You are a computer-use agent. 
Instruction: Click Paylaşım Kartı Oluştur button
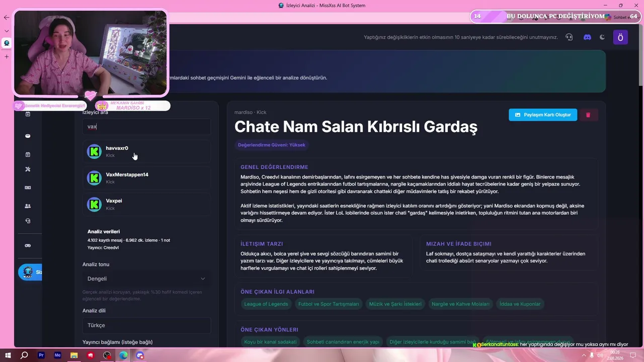click(x=543, y=115)
